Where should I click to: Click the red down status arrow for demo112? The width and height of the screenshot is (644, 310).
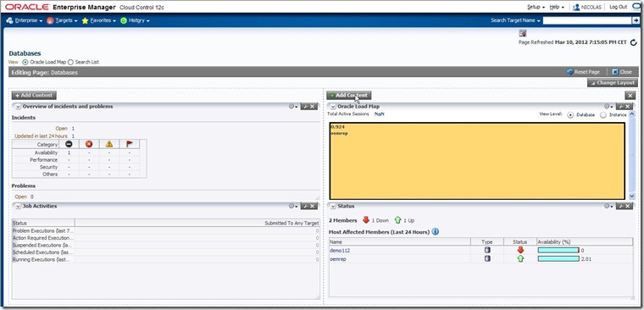(x=520, y=250)
